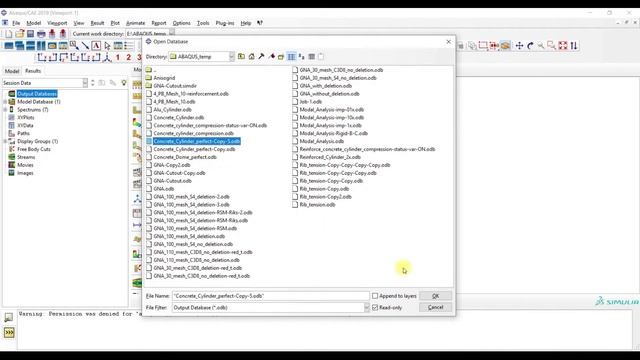Select file GNA.odb
This screenshot has height=360, width=640.
coord(164,189)
